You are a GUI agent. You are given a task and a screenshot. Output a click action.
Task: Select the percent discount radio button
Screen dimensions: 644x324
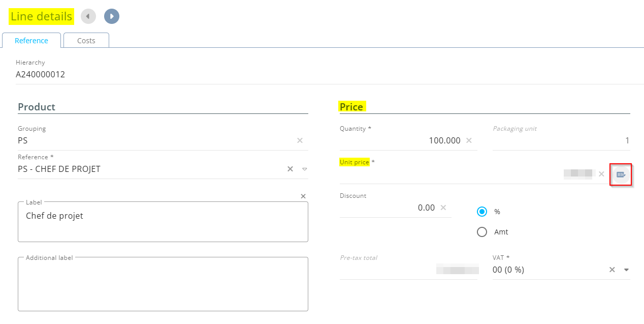coord(482,212)
